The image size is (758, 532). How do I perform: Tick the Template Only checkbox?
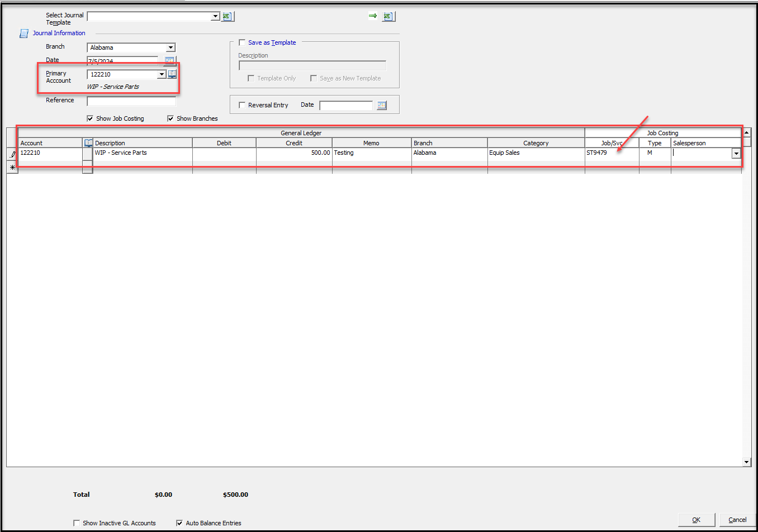point(251,78)
